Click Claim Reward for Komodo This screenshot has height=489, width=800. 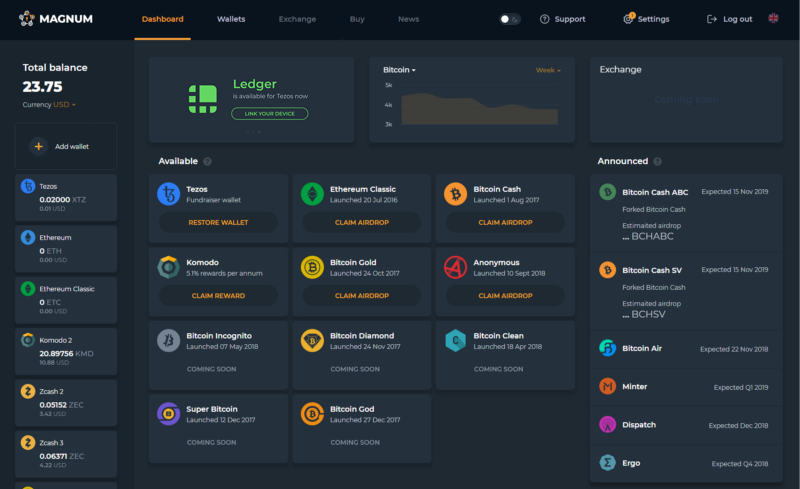(218, 296)
